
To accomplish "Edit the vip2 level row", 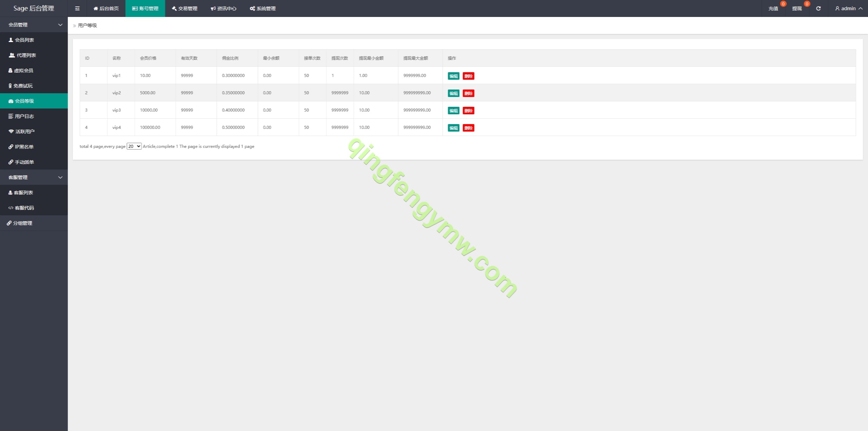I will [453, 93].
